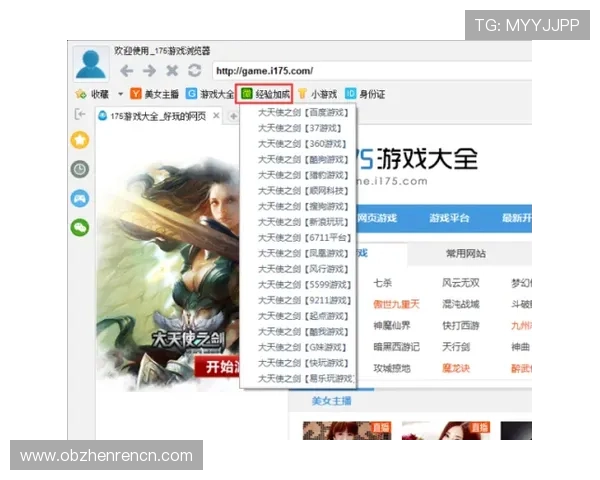Open the second live streamer thumbnail
Viewport: 600px width, 480px height.
click(446, 431)
